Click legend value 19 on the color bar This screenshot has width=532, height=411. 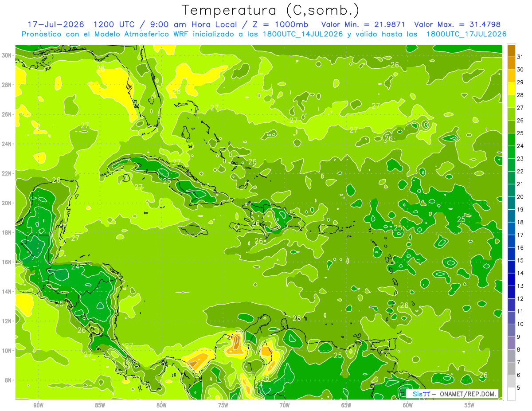coord(520,209)
